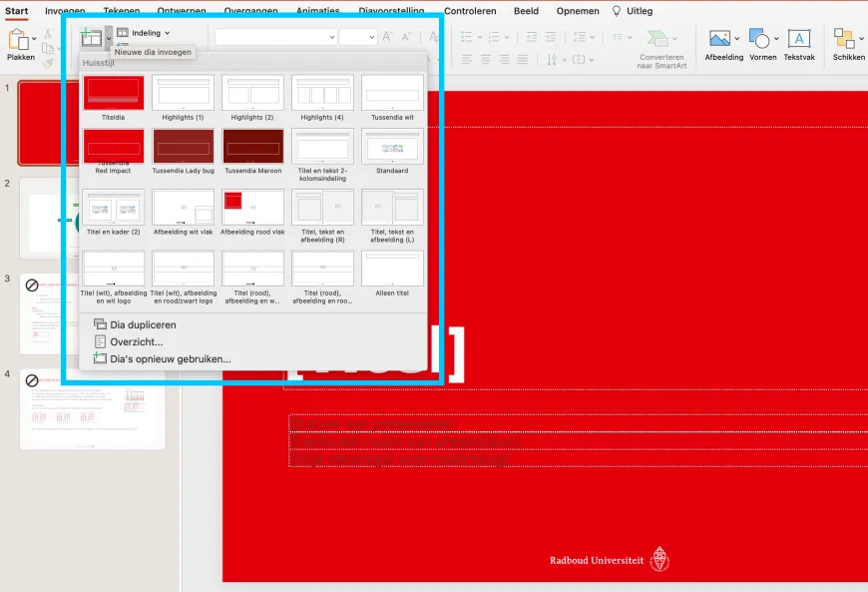Click the Plakken clipboard icon
Viewport: 868px width, 592px height.
18,39
